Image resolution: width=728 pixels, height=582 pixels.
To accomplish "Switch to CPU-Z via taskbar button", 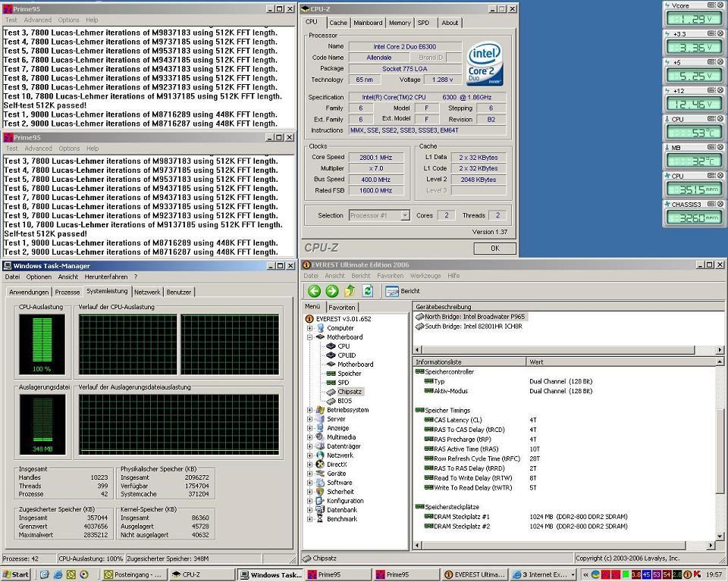I will [200, 574].
